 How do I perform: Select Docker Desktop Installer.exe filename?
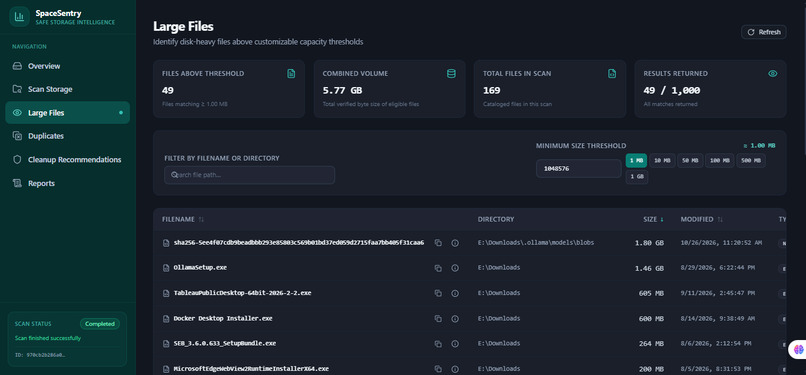pos(223,318)
